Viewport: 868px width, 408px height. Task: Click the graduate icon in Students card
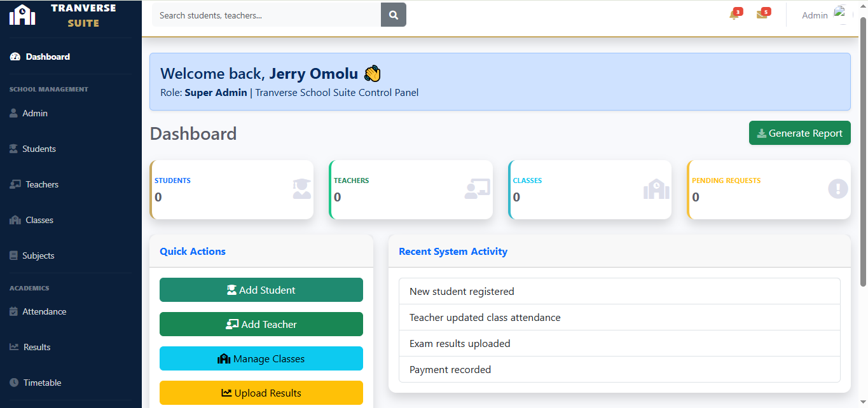pos(302,189)
